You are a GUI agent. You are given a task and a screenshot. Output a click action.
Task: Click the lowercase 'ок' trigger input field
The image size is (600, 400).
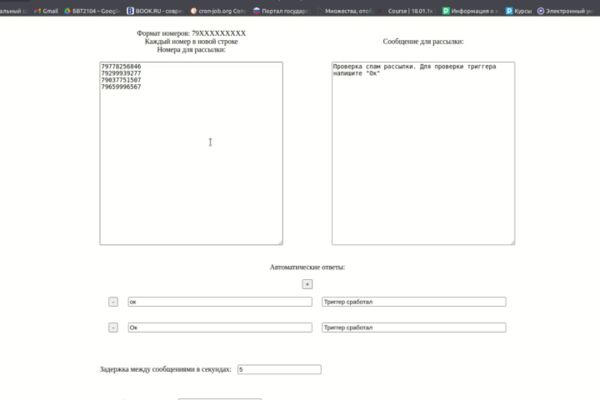220,302
